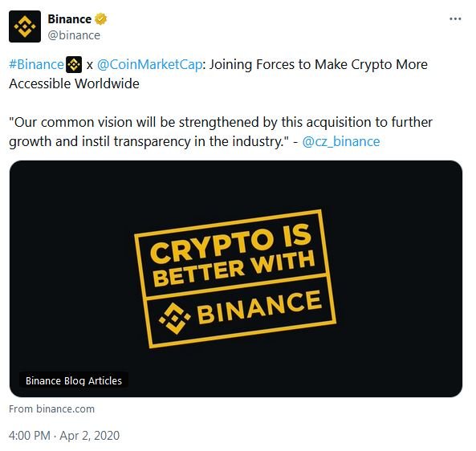476x451 pixels.
Task: Open the #Binance hashtag
Action: (x=36, y=65)
